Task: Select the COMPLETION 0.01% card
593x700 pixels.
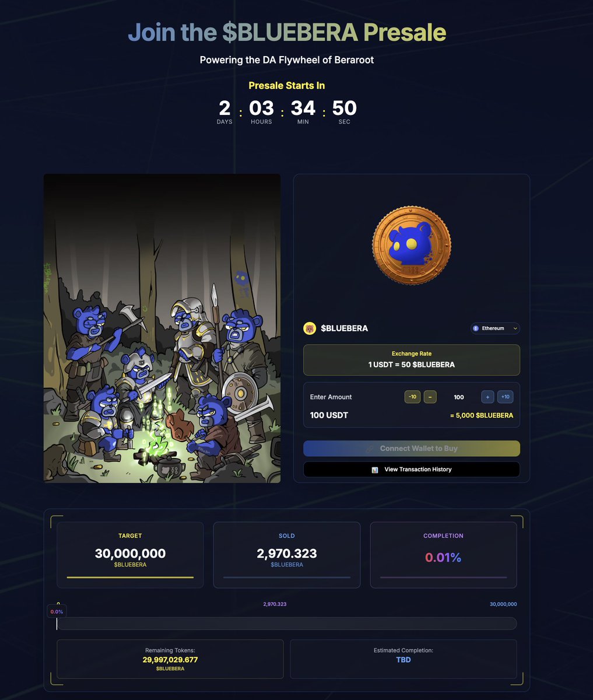Action: pos(443,555)
